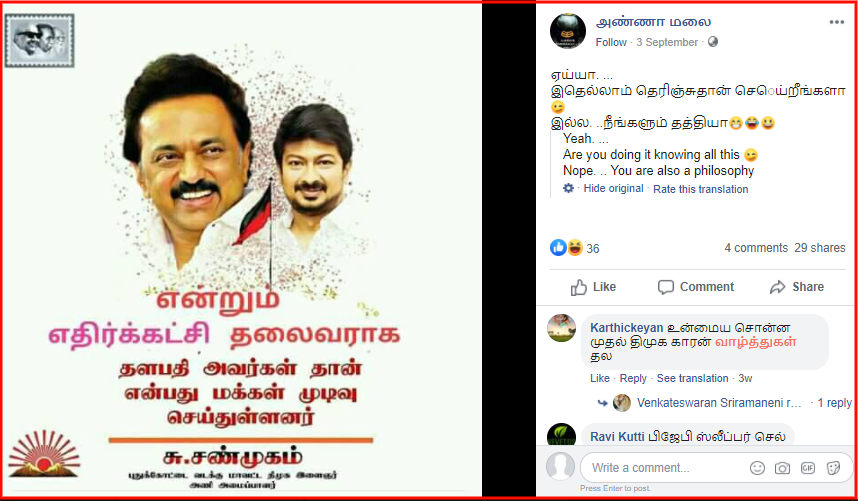Click See translation under Karthickeyan's comment

(692, 378)
